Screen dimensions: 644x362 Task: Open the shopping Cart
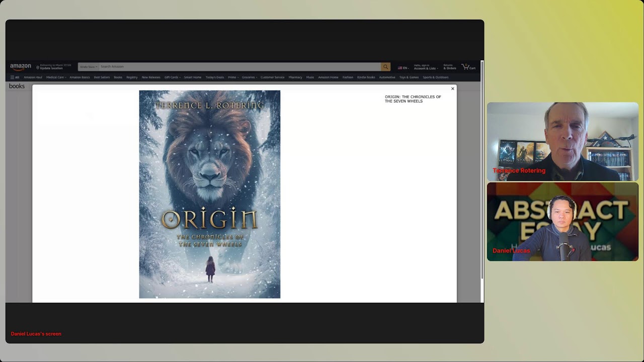[468, 67]
